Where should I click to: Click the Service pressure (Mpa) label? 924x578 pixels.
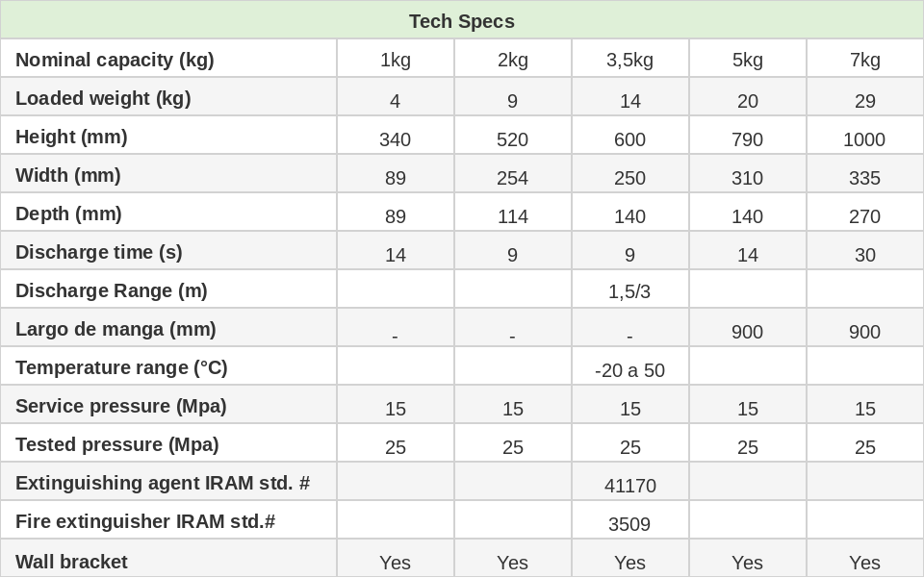pos(121,406)
